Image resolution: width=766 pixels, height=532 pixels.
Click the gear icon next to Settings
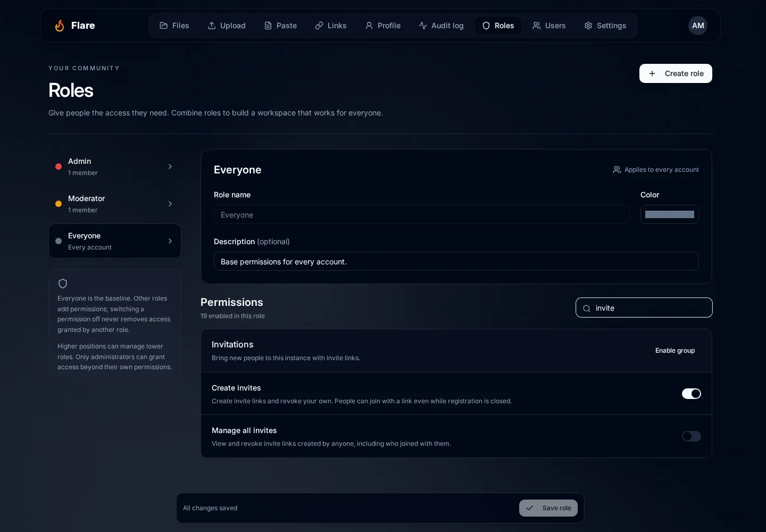tap(588, 26)
